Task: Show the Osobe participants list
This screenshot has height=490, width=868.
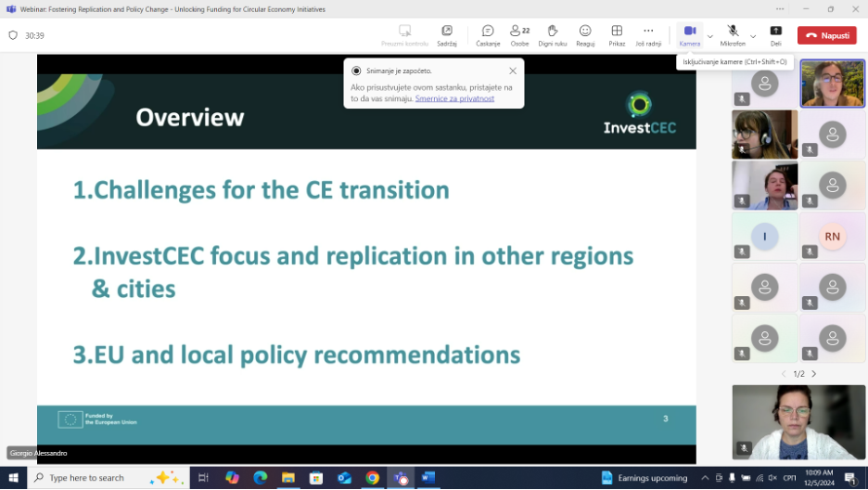Action: pos(519,35)
